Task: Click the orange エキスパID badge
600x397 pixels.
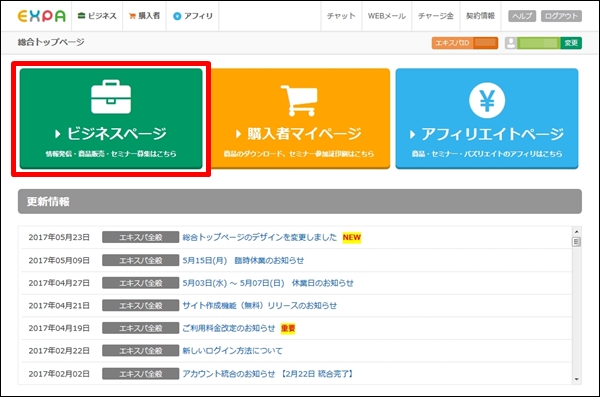Action: (465, 43)
